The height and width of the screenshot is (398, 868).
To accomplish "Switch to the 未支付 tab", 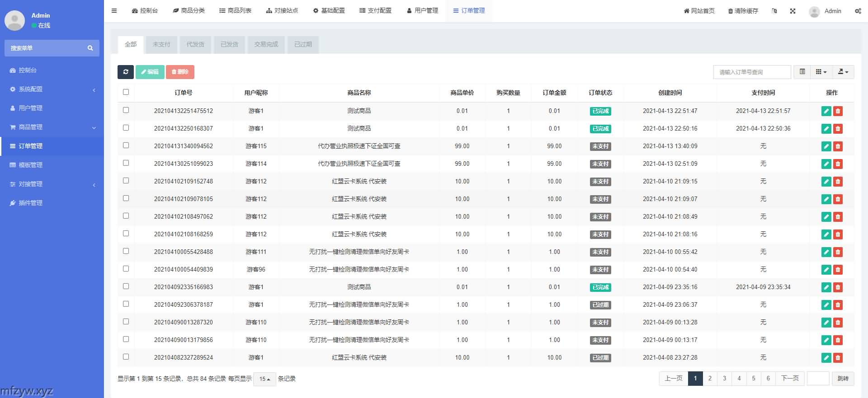I will point(161,44).
